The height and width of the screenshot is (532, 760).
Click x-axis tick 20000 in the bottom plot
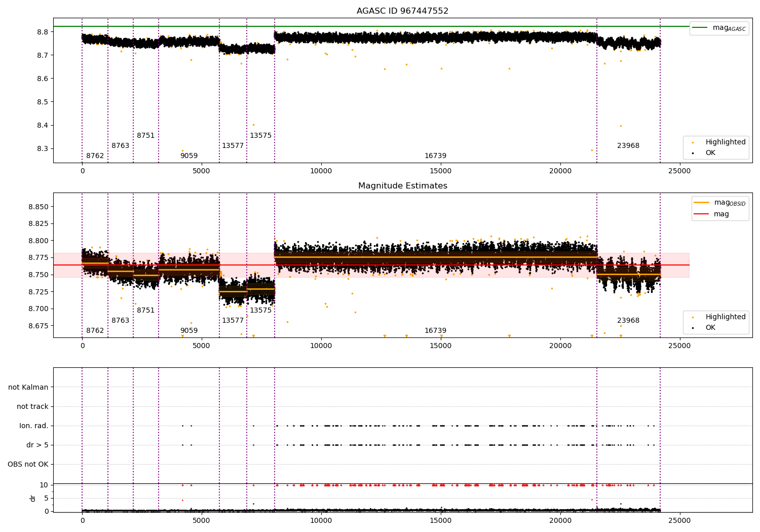pos(560,520)
